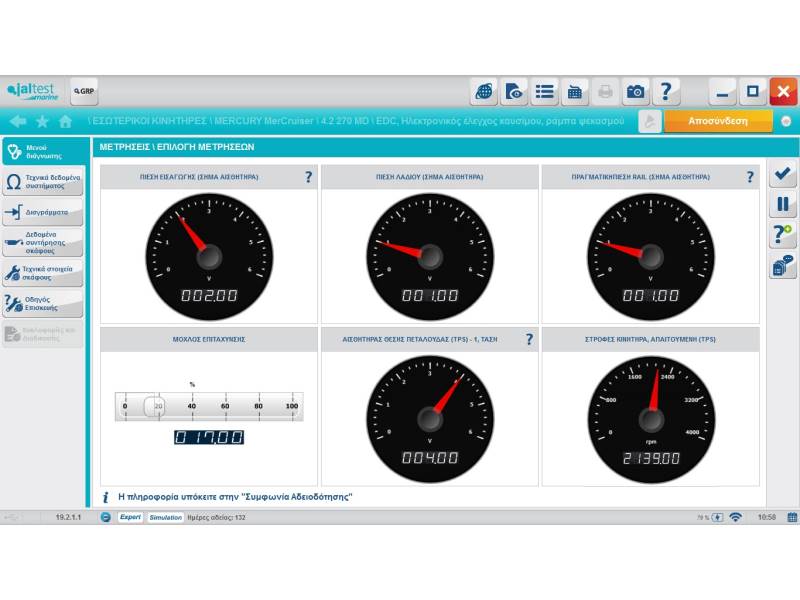
Task: Select Τεχνικά δεδομένα συστήματος sidebar item
Action: pos(42,182)
